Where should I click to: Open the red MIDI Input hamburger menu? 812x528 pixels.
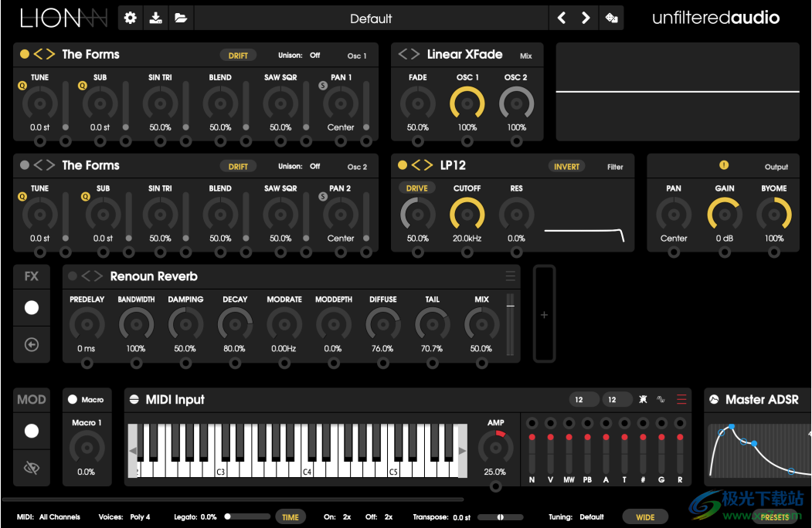point(681,399)
